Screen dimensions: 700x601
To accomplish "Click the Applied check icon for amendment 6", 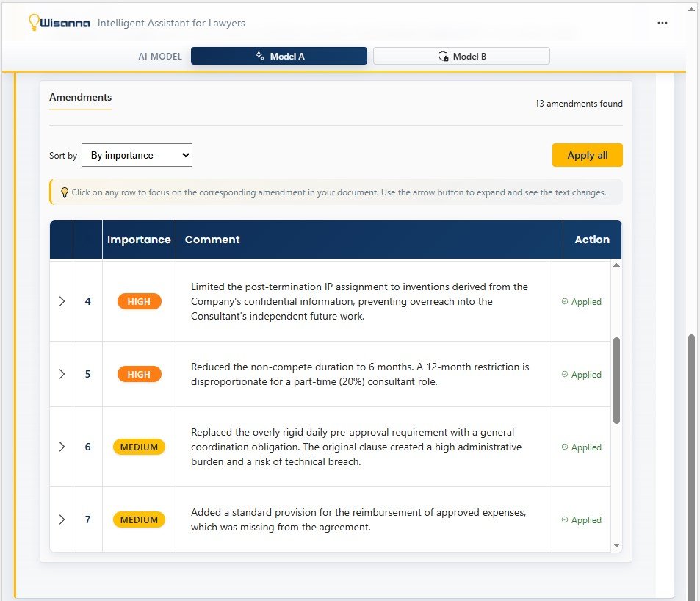I will pyautogui.click(x=564, y=447).
